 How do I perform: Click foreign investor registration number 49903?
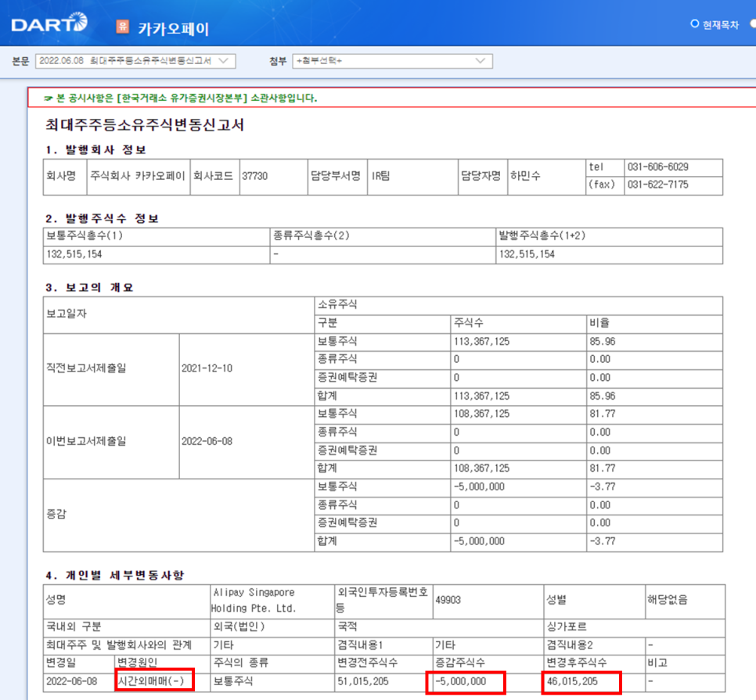tap(448, 600)
